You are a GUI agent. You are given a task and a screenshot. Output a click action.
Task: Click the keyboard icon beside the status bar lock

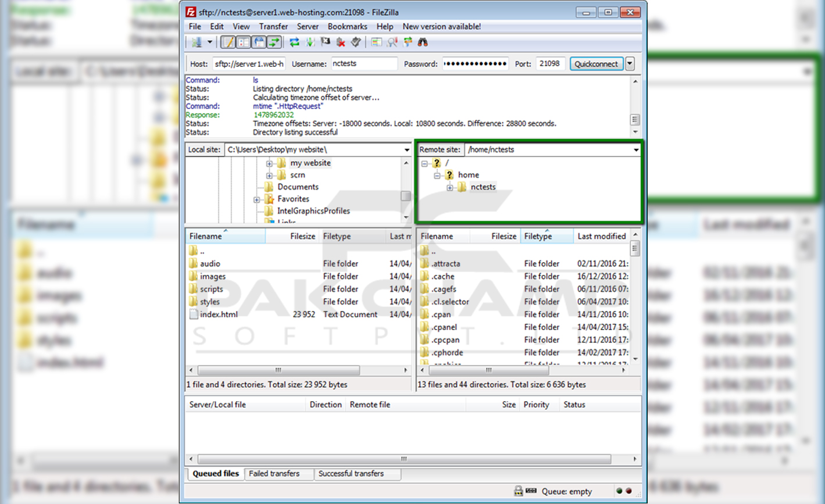(x=531, y=491)
